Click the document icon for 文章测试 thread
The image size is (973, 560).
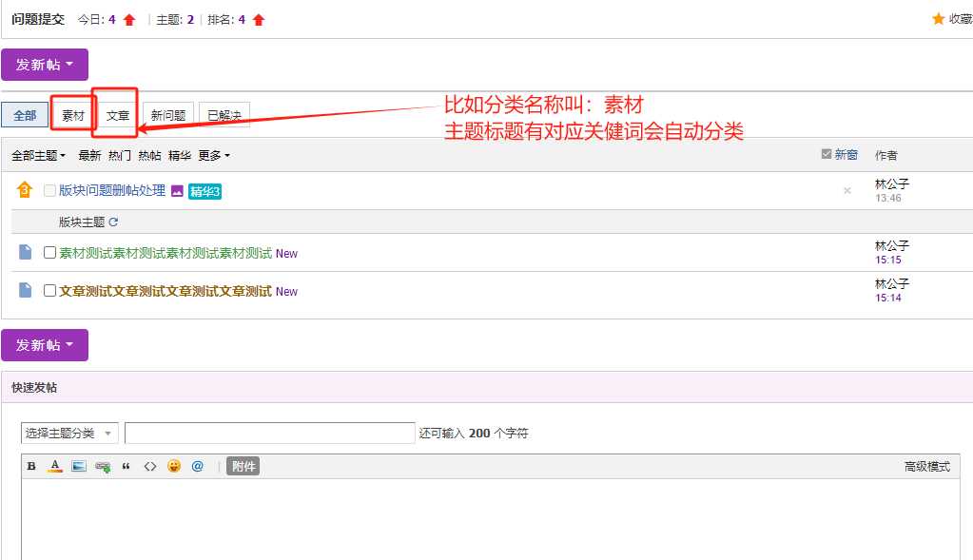pyautogui.click(x=25, y=290)
